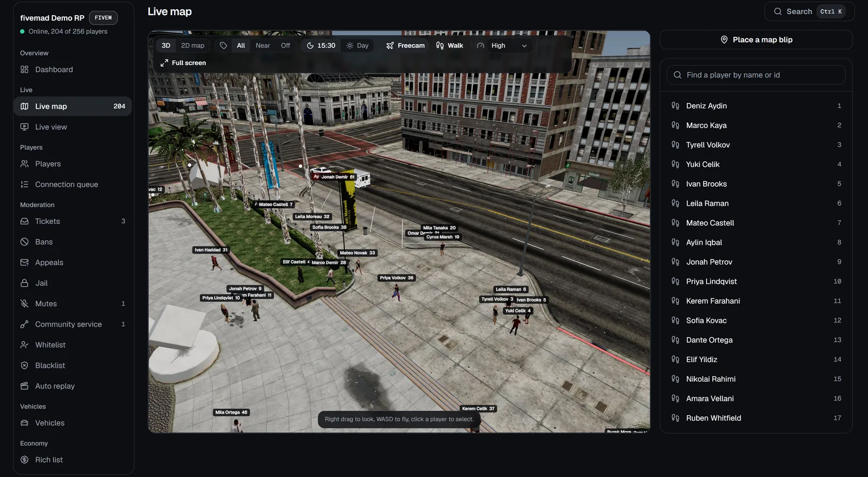
Task: Click the Vehicles car icon
Action: tap(24, 423)
